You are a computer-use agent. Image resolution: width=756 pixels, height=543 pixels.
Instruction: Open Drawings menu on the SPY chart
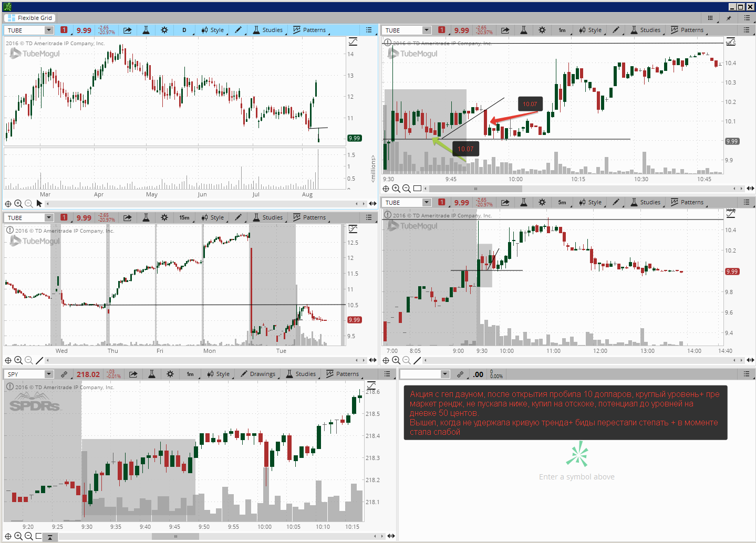coord(258,374)
